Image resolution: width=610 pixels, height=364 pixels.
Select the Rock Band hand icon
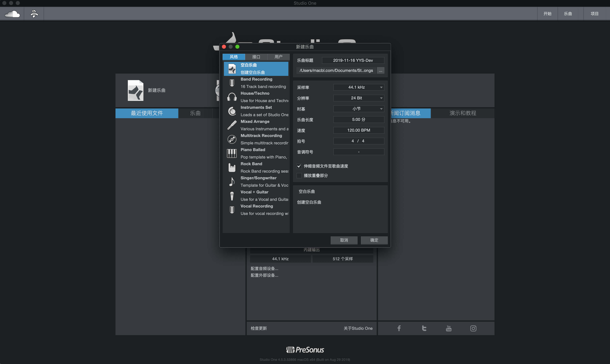coord(232,168)
